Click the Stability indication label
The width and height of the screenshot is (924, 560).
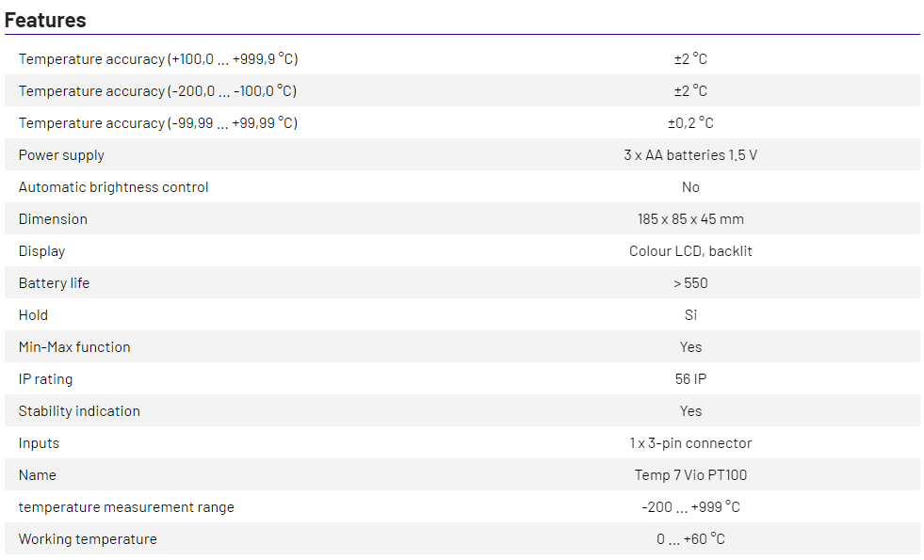coord(79,411)
